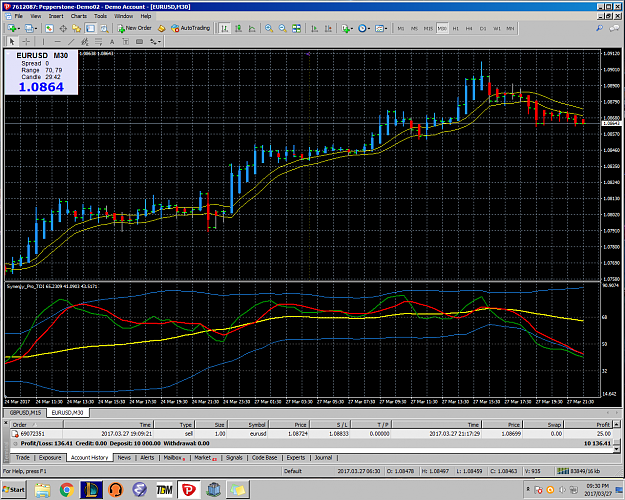The width and height of the screenshot is (625, 500).
Task: Switch to line chart type
Action: tap(252, 28)
